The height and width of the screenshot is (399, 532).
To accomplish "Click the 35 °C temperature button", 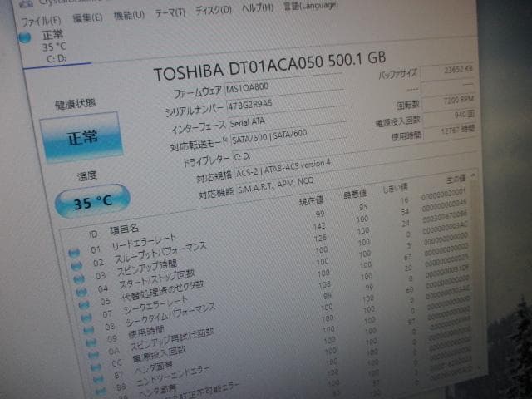I will coord(92,201).
